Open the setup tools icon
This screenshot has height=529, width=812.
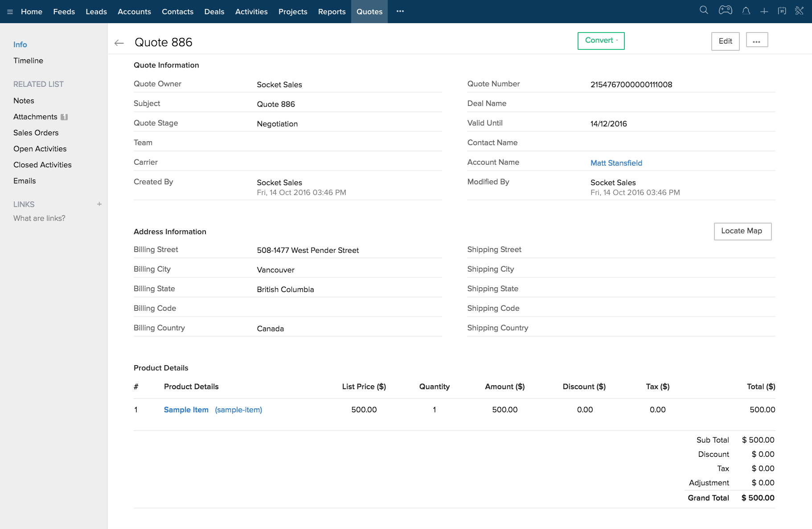(x=800, y=11)
